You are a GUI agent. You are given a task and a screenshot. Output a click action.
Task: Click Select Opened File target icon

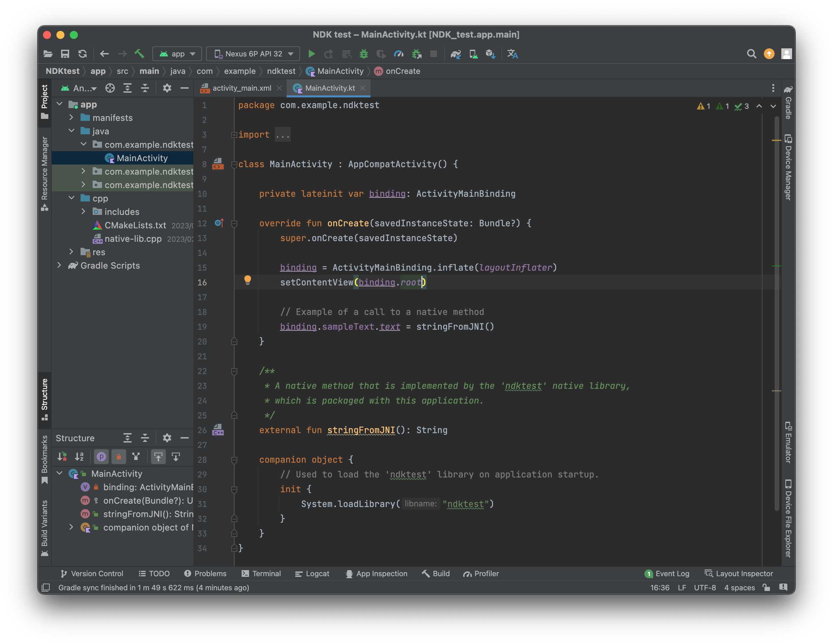110,88
